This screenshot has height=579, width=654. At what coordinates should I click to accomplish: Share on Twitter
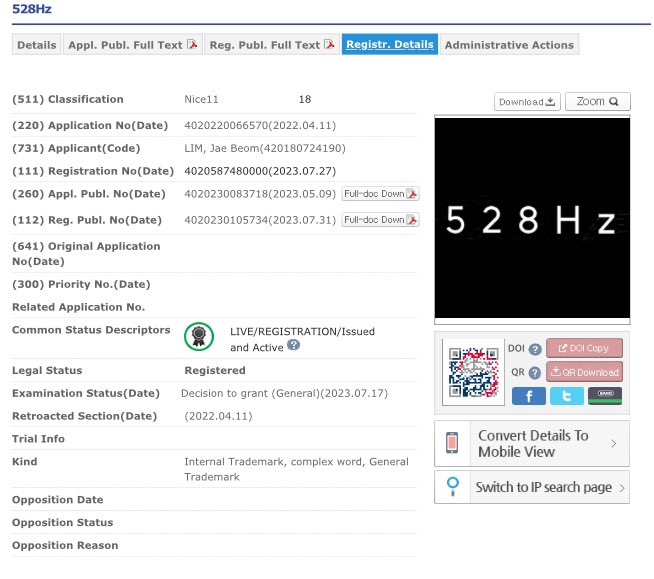point(566,396)
